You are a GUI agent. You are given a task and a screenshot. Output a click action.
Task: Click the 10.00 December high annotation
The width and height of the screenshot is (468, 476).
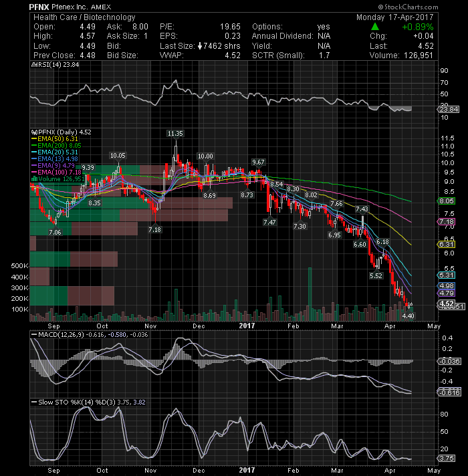coord(205,156)
